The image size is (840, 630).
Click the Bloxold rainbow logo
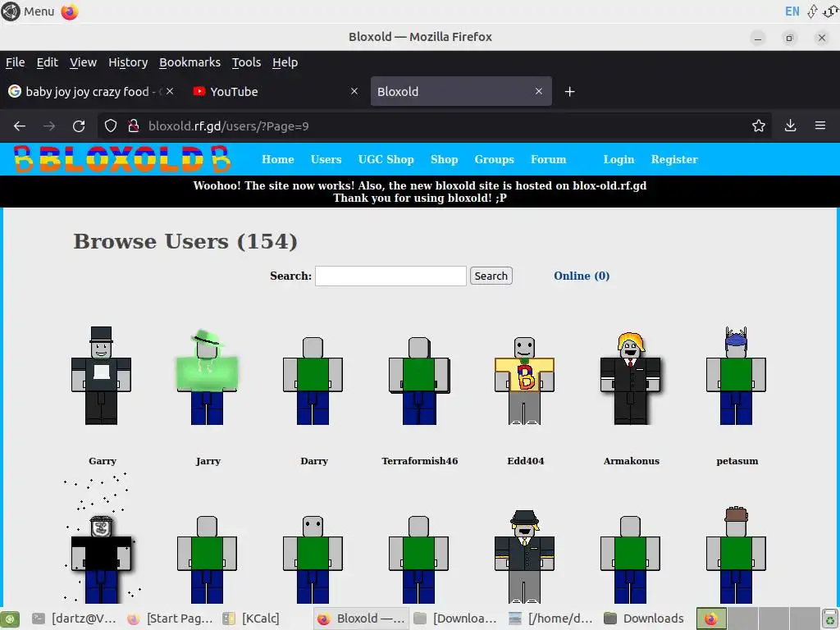coord(122,159)
